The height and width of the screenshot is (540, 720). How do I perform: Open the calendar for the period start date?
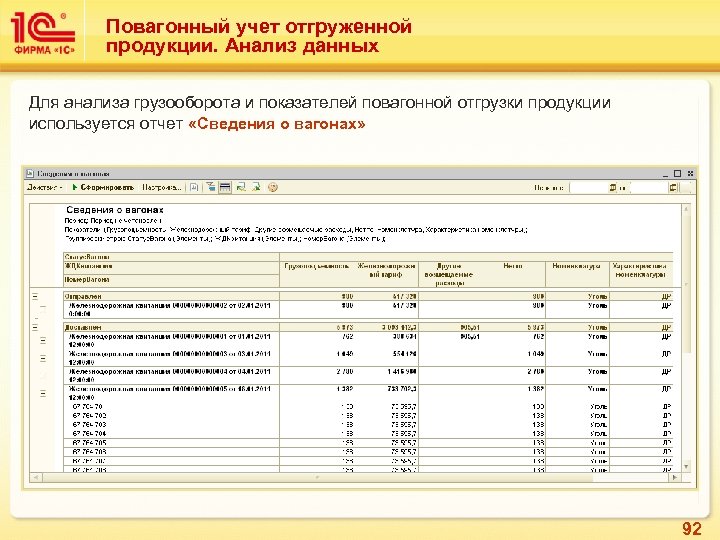coord(613,187)
